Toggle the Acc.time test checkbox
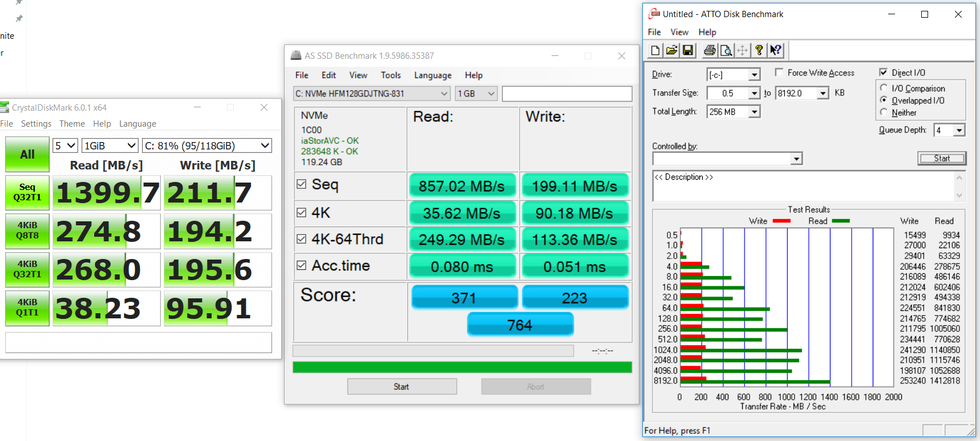 [302, 265]
